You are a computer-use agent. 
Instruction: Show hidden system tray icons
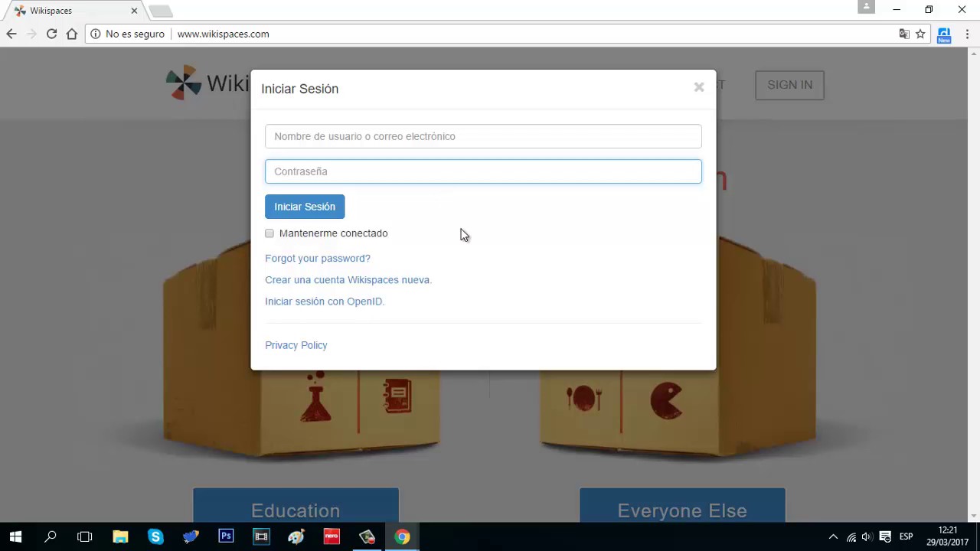point(834,536)
